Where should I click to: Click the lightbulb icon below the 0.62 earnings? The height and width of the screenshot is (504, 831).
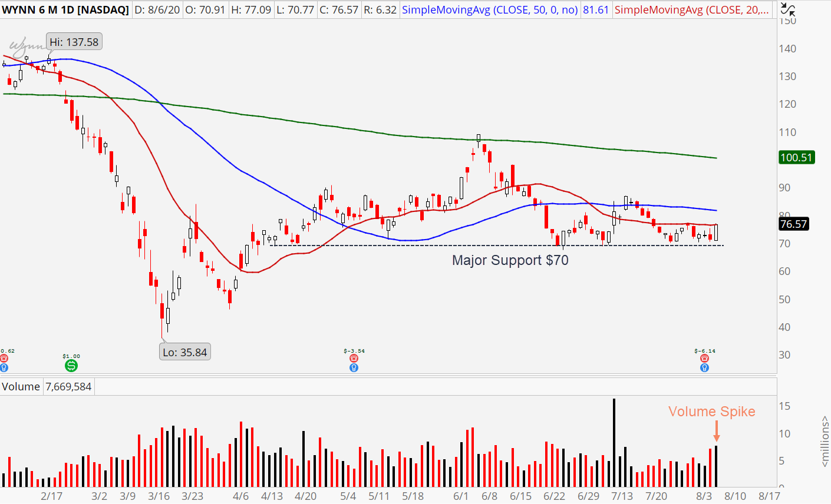pos(4,368)
